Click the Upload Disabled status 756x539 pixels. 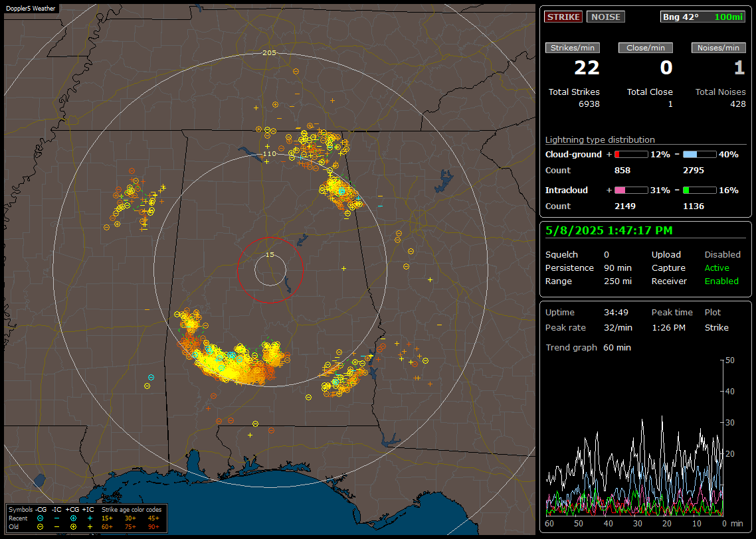click(x=722, y=255)
